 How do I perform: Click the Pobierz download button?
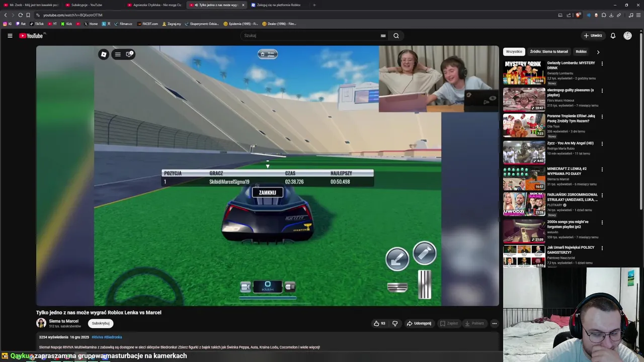point(474,323)
